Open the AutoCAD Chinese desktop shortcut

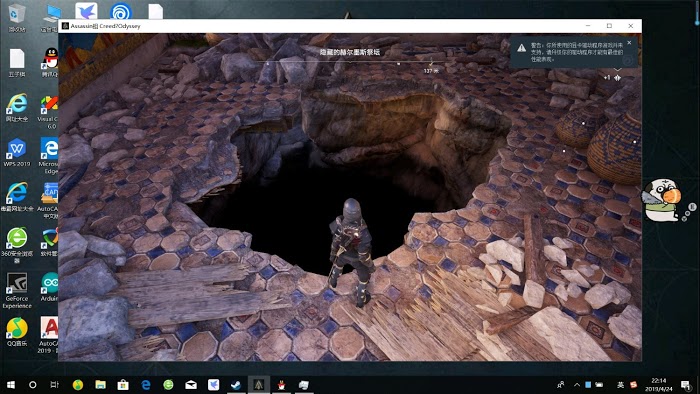pyautogui.click(x=48, y=200)
